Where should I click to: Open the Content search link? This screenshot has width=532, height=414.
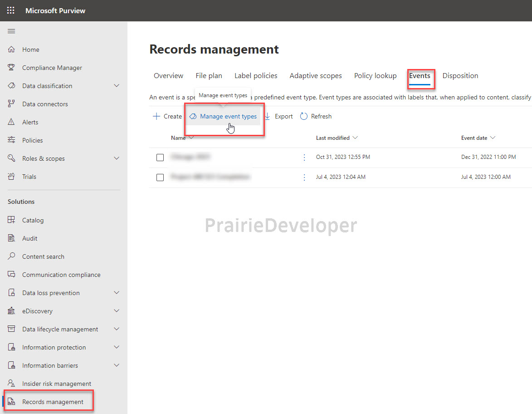coord(43,256)
